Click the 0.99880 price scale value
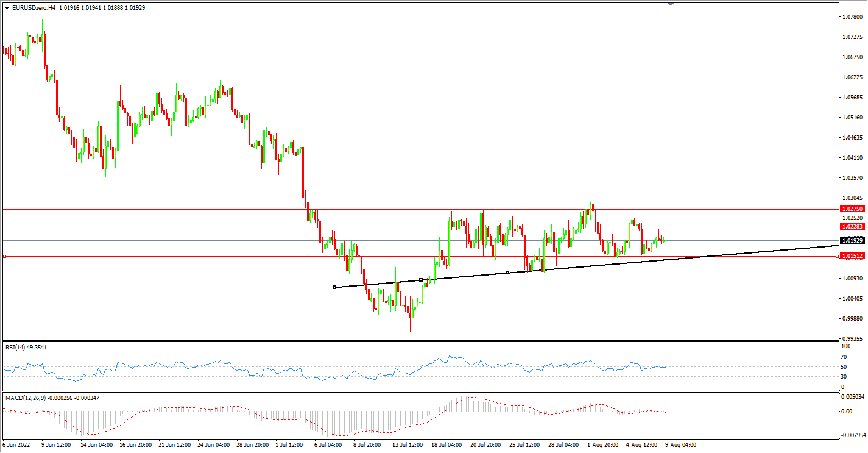 pos(852,319)
